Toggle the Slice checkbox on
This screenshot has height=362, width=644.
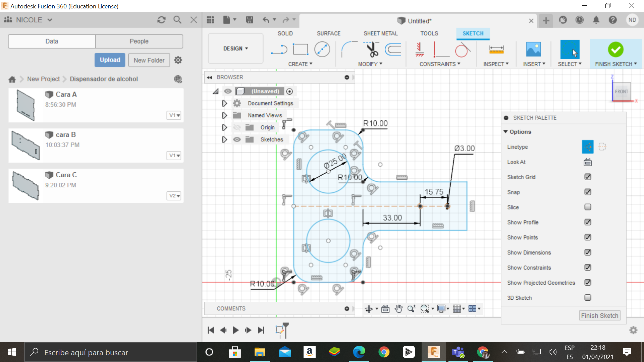coord(588,207)
